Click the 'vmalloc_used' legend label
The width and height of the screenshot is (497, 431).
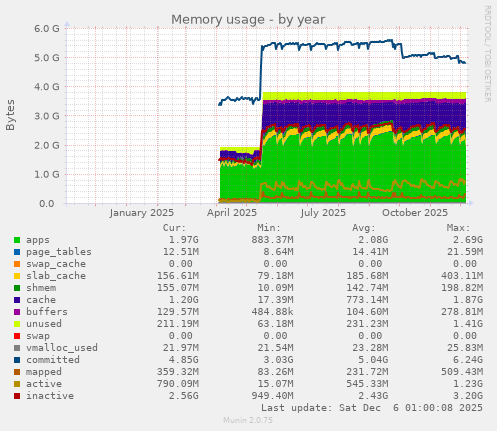(x=62, y=348)
